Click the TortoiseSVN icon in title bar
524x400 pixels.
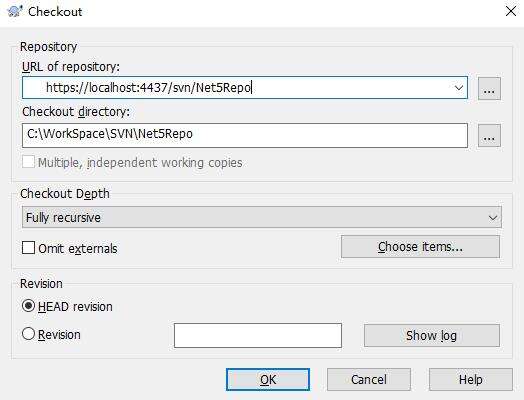coord(15,11)
